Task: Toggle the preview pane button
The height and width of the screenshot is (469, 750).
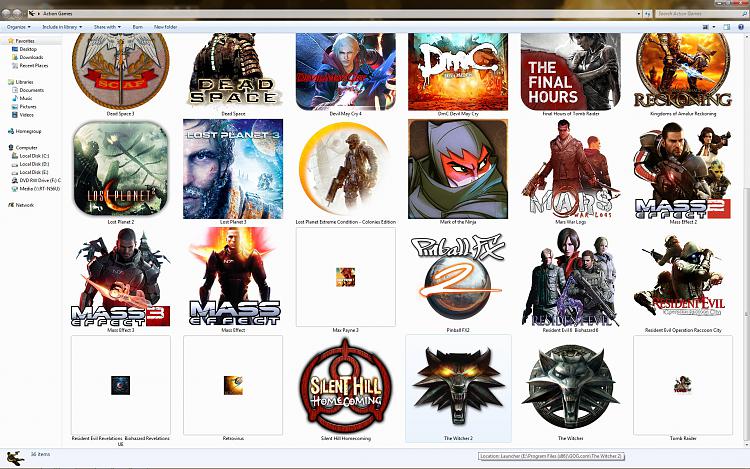Action: (727, 27)
